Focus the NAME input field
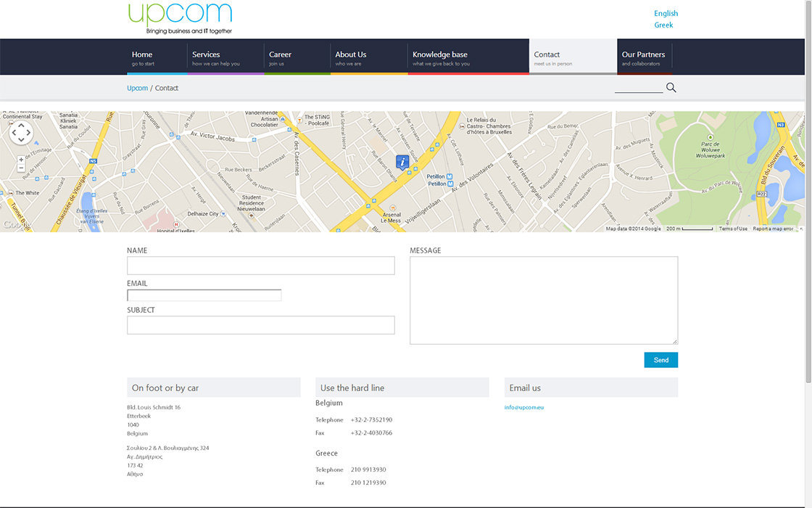The image size is (812, 508). pyautogui.click(x=260, y=266)
